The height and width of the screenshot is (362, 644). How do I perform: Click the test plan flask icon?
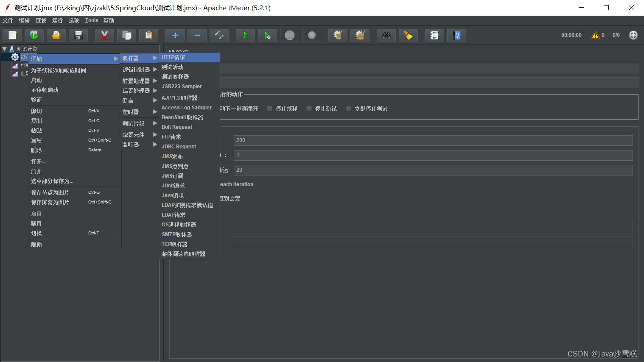pos(12,49)
